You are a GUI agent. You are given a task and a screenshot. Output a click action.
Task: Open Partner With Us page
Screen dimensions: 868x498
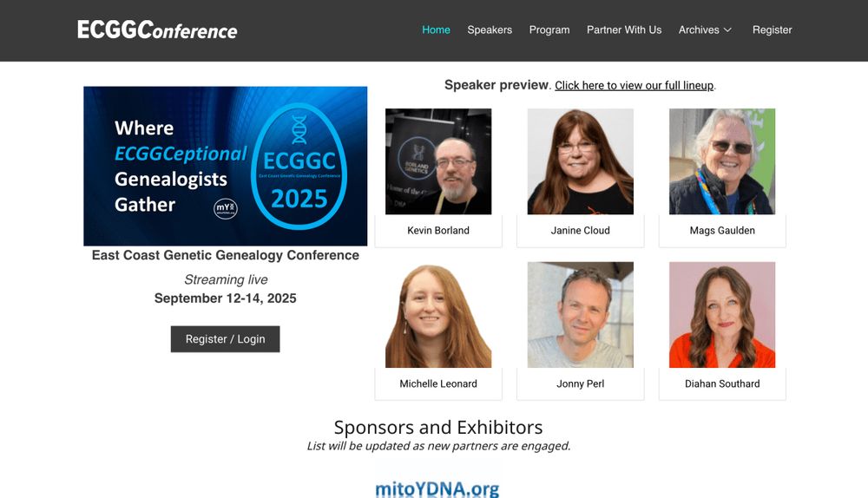[624, 29]
